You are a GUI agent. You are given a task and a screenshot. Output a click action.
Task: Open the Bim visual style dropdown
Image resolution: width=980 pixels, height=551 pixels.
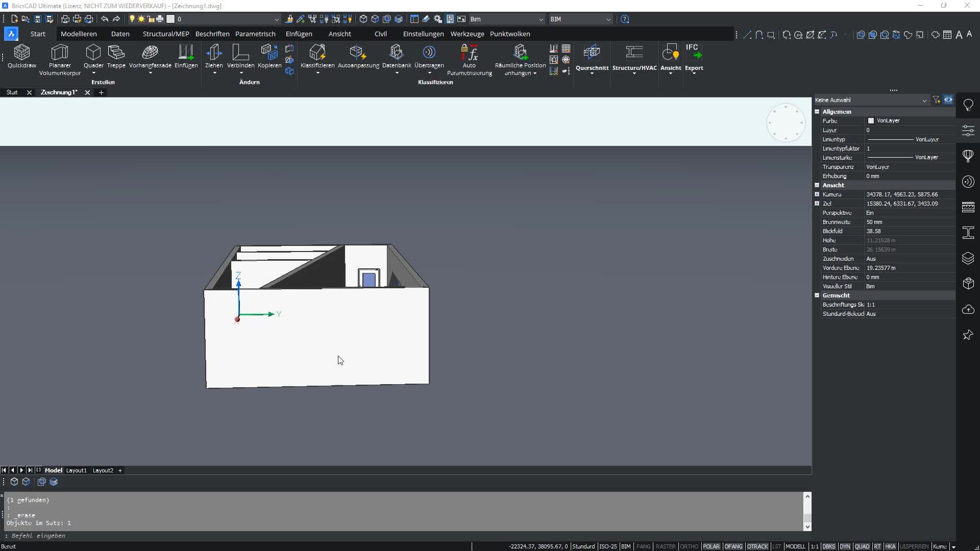(507, 19)
